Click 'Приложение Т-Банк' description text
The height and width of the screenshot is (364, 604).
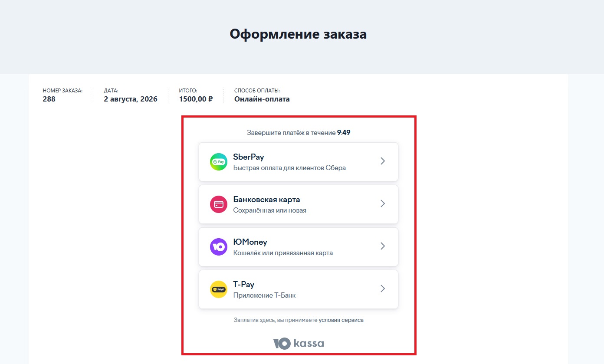(265, 295)
